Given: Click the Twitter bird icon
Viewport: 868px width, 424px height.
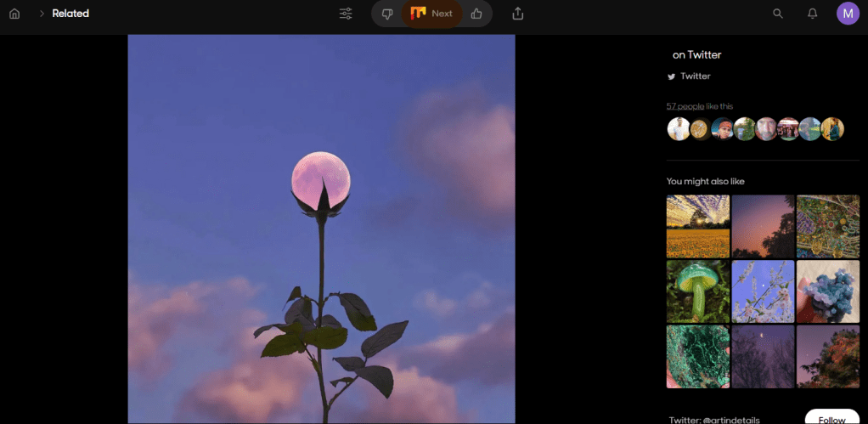Looking at the screenshot, I should (x=671, y=76).
